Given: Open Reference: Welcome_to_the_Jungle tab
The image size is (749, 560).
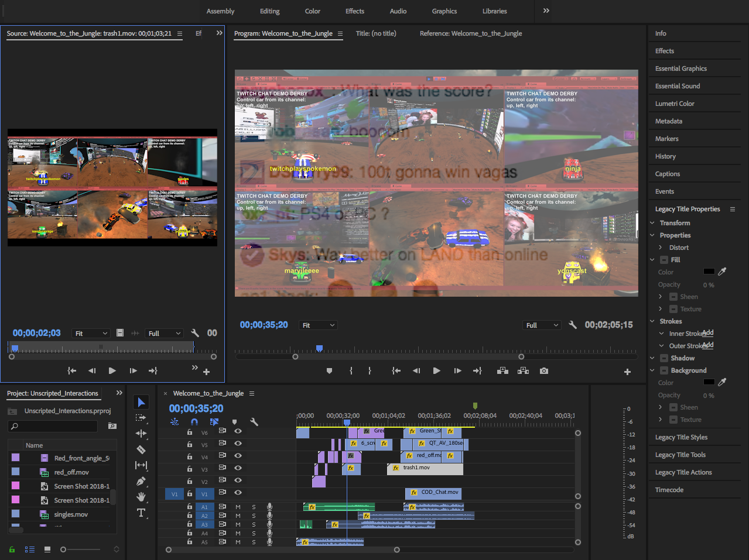Looking at the screenshot, I should (x=471, y=33).
